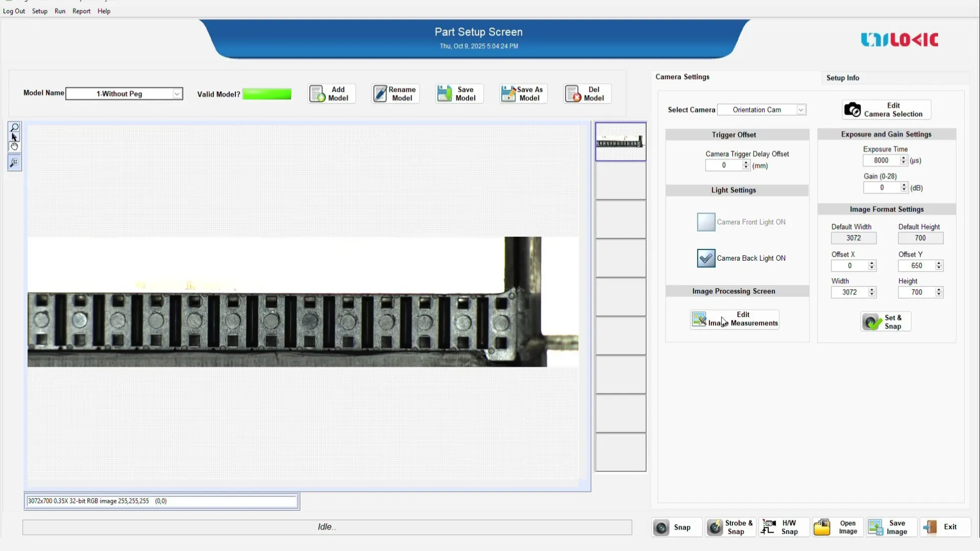Click Edit Image Measurements button
980x551 pixels.
click(x=734, y=319)
